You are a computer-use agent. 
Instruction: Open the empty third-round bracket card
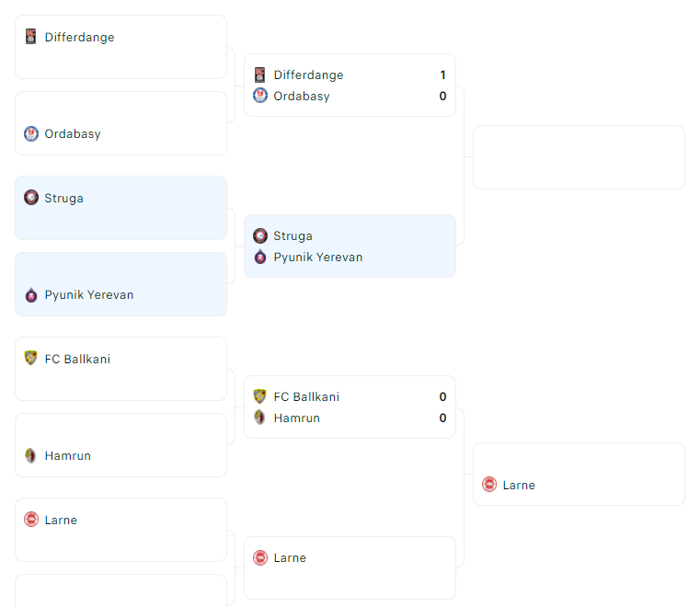(579, 157)
